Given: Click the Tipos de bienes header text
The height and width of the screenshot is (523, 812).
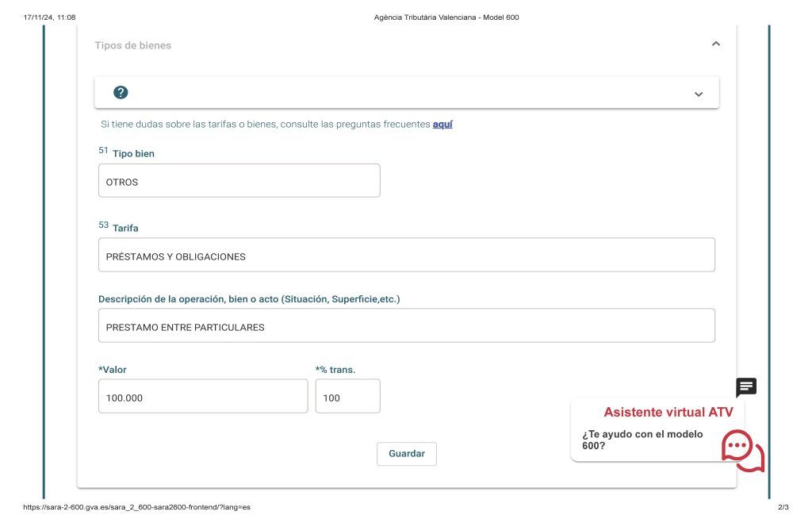Looking at the screenshot, I should pos(133,45).
